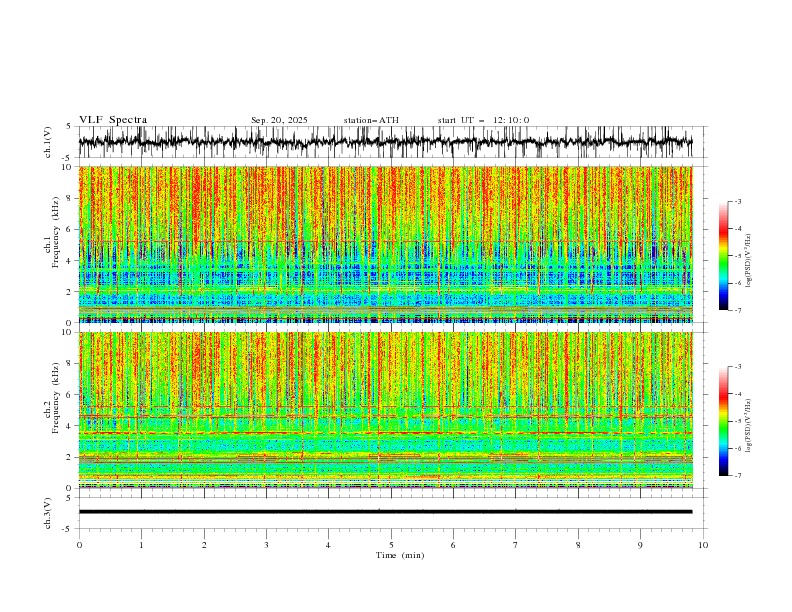Click the ch.1 color scale bar
Screen dimensions: 792x612
[x=723, y=255]
